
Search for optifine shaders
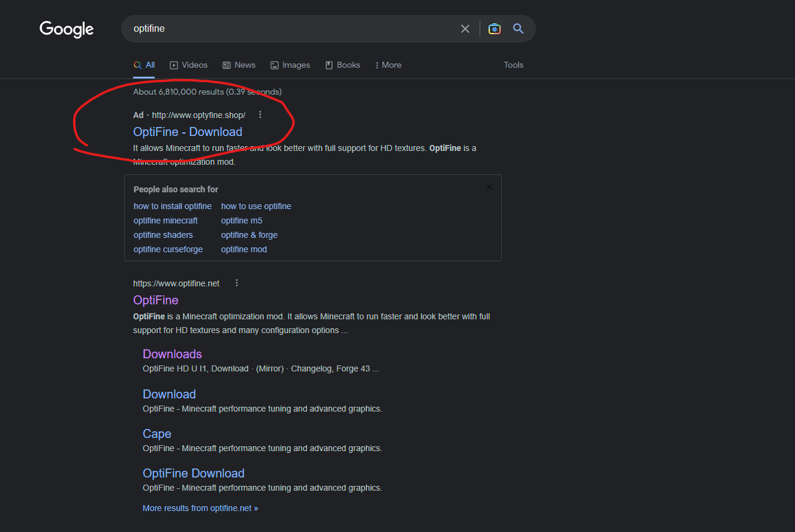[163, 235]
